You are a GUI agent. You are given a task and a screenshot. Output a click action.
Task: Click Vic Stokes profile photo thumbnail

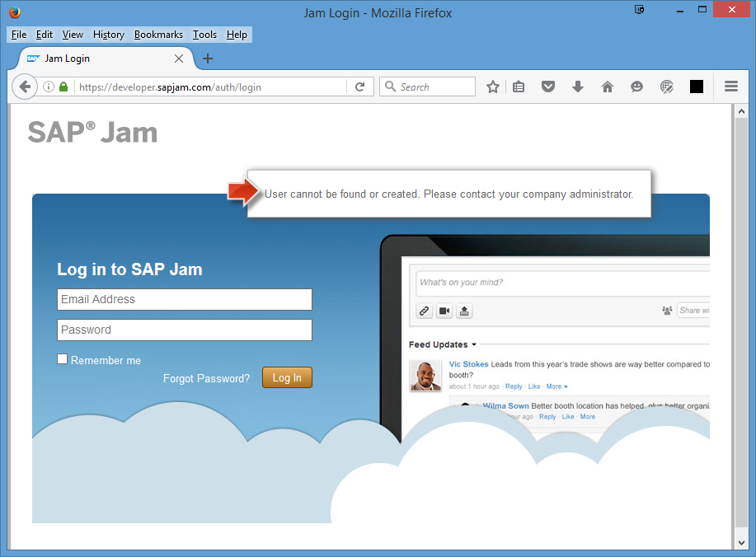tap(425, 376)
